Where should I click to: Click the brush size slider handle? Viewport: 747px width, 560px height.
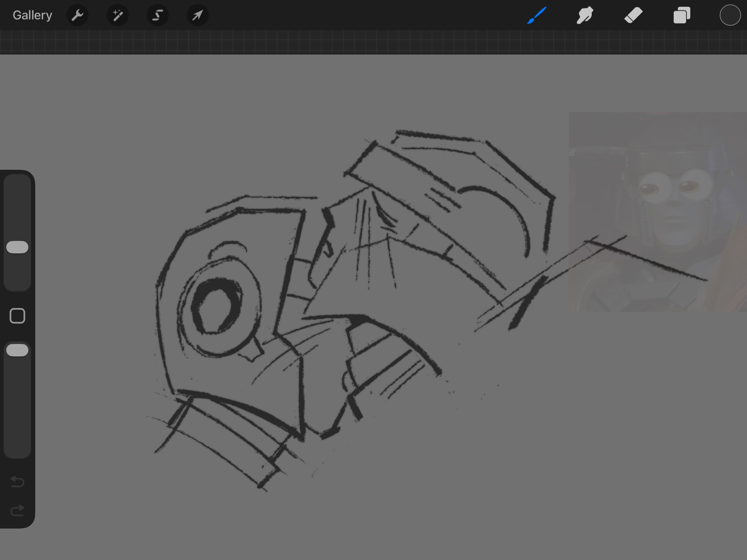tap(17, 247)
